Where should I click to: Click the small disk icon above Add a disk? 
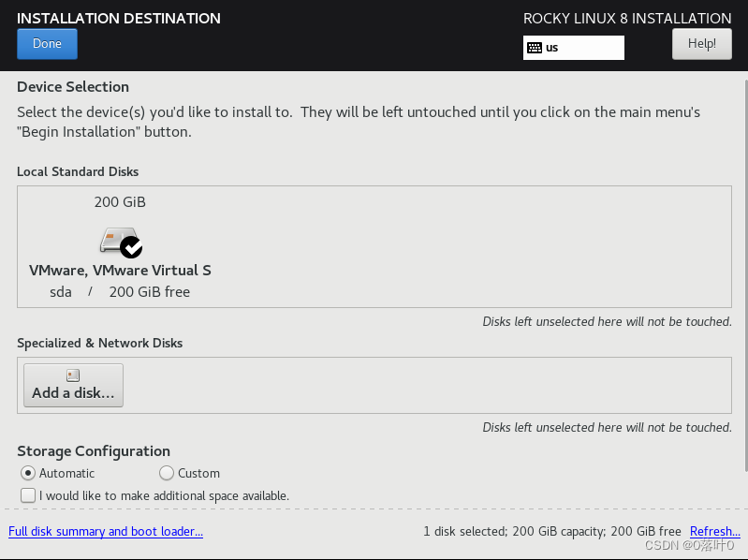click(73, 376)
